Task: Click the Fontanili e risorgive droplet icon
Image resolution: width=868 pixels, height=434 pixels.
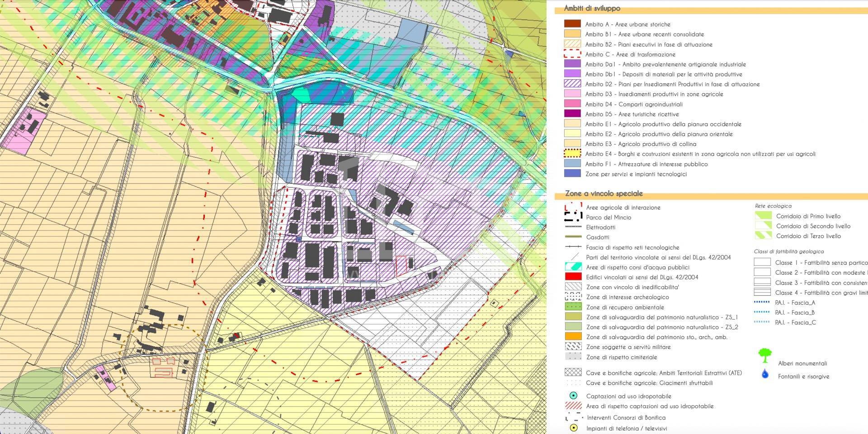Action: [764, 373]
